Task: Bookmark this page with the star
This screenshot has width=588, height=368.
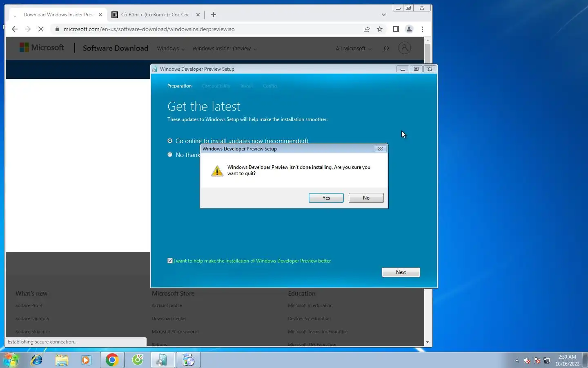Action: [x=380, y=29]
